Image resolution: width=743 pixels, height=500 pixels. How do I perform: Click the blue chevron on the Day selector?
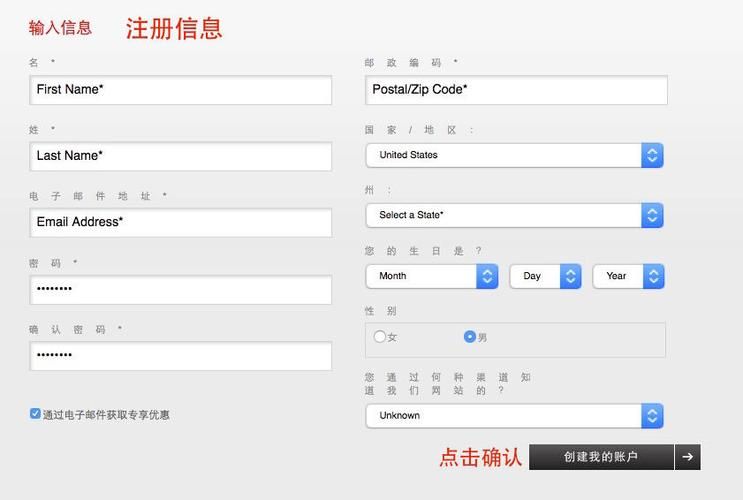click(570, 276)
